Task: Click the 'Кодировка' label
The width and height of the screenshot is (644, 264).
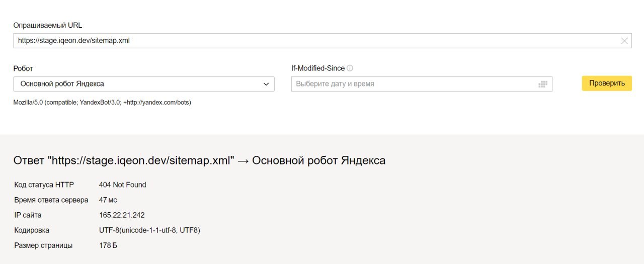Action: (32, 230)
